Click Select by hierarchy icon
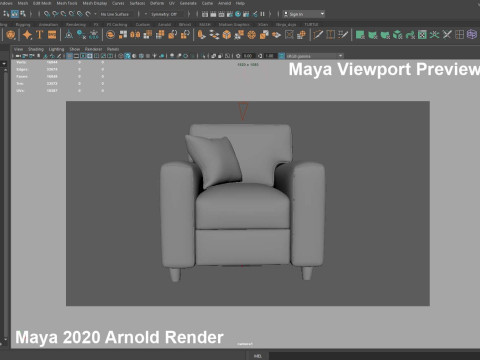Screen dimensions: 480x360 click(x=6, y=14)
